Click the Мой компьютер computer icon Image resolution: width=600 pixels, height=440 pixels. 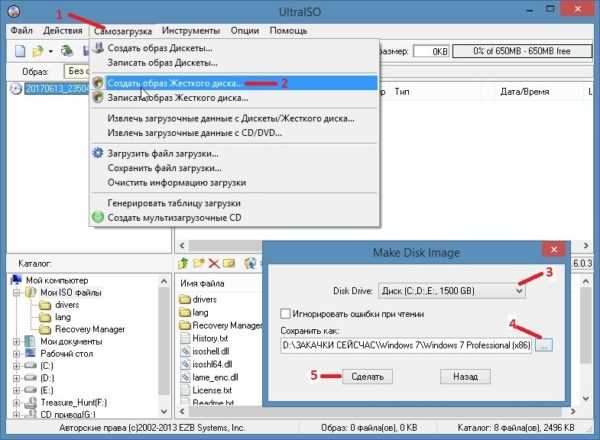pyautogui.click(x=16, y=280)
